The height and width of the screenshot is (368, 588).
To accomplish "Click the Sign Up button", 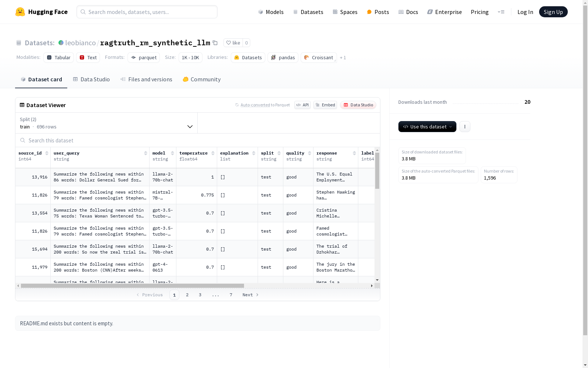I will tap(553, 12).
